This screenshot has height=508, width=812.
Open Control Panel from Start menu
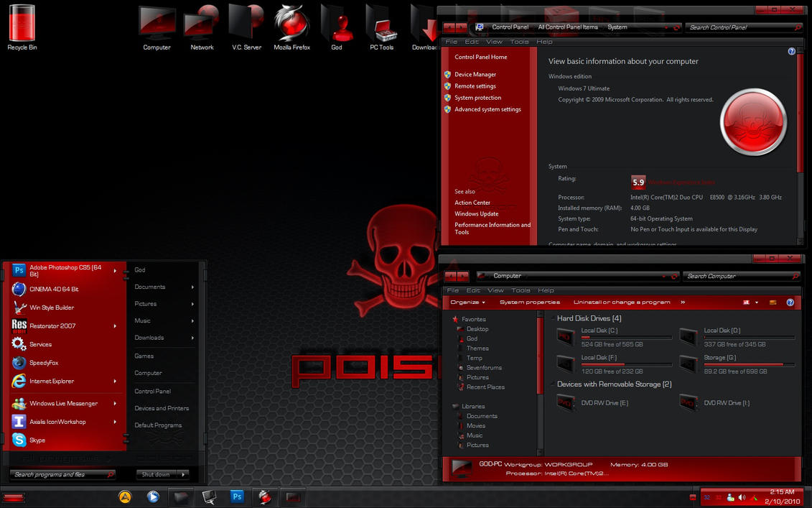point(152,392)
